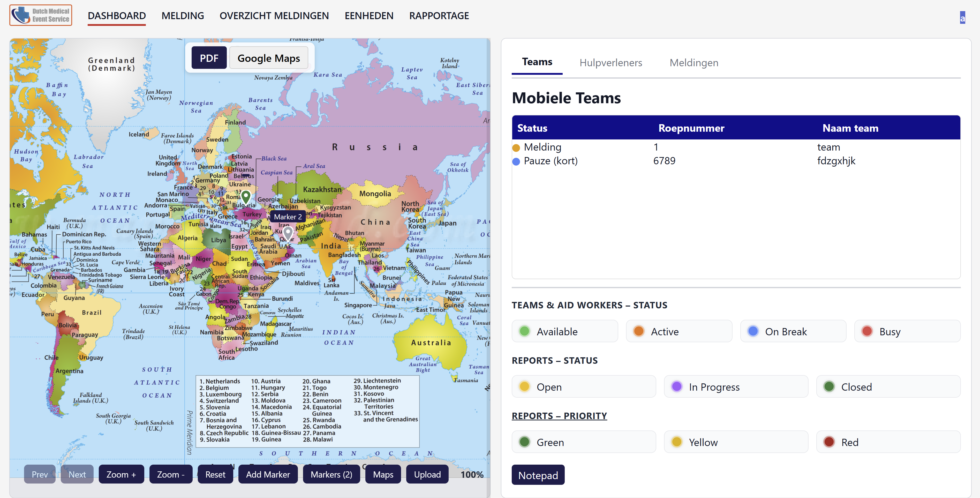Click the Pauze (kort) status text
Image resolution: width=980 pixels, height=498 pixels.
coord(551,161)
